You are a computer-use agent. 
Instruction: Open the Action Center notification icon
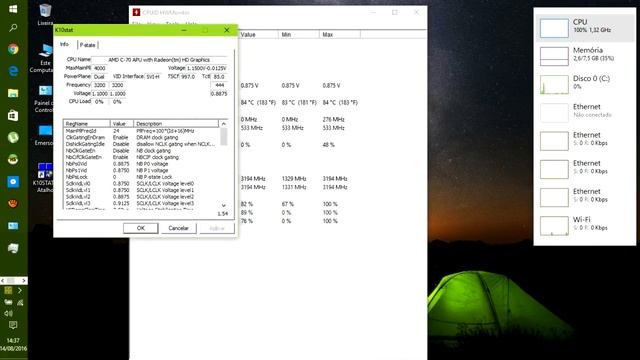pyautogui.click(x=13, y=325)
